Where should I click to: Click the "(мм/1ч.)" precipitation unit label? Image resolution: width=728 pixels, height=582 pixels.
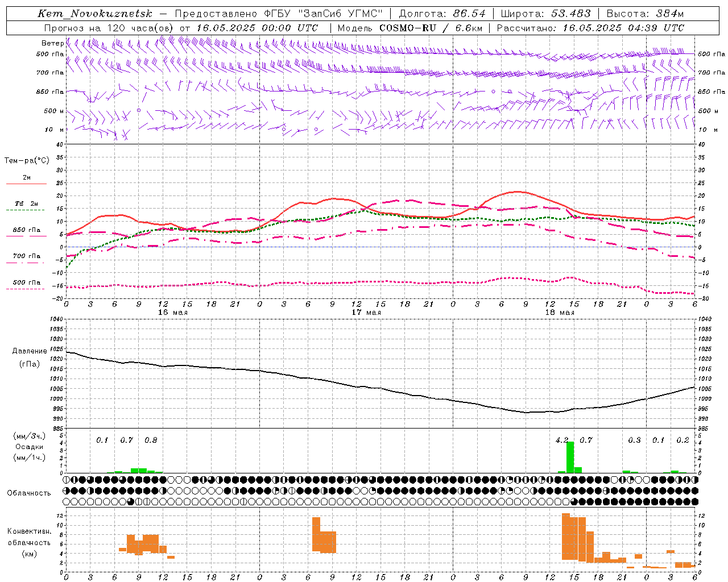click(29, 458)
